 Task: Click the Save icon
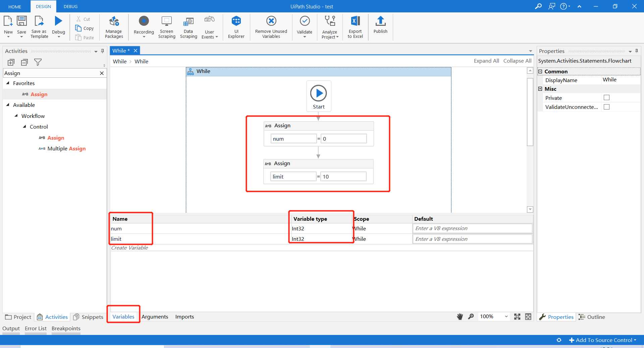click(21, 21)
